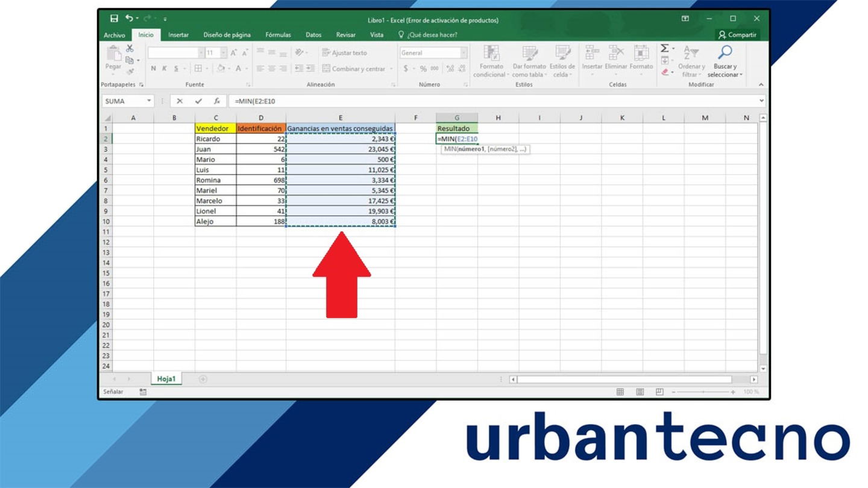Decrease font size with the smaller A icon
This screenshot has height=488, width=868.
pyautogui.click(x=245, y=53)
